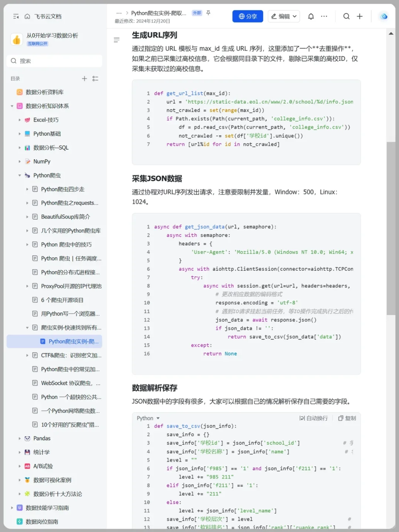
Task: Collapse the left sidebar
Action: [16, 16]
